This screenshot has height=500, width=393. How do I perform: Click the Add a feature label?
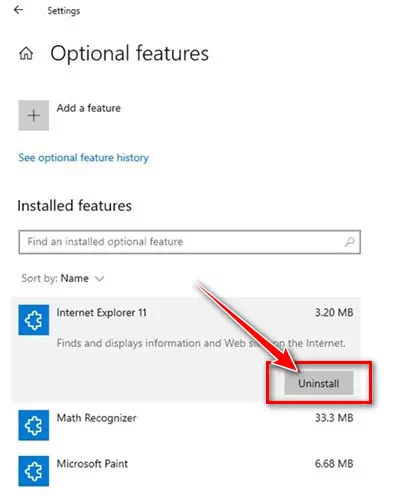click(89, 108)
